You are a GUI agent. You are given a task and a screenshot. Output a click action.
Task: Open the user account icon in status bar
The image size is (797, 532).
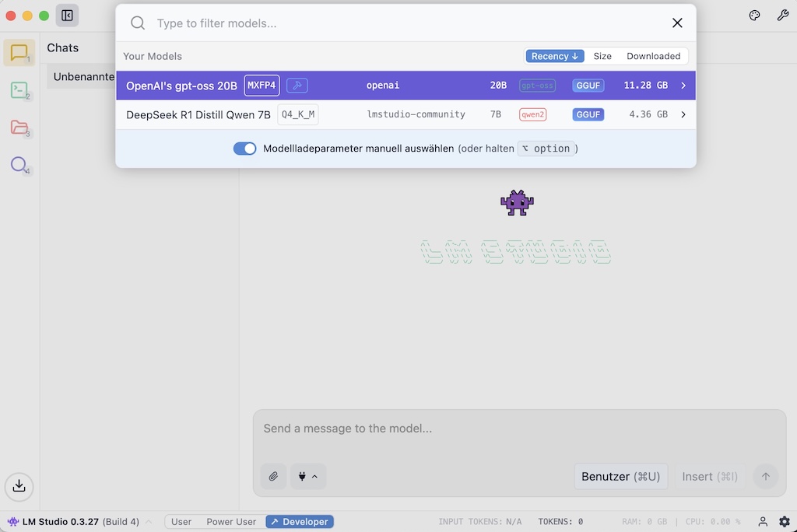(763, 521)
